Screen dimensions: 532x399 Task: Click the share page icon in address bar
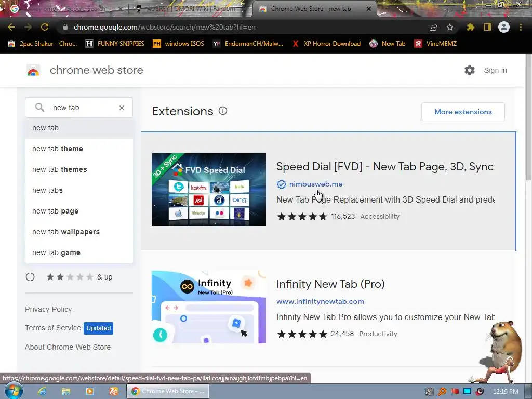pos(433,27)
